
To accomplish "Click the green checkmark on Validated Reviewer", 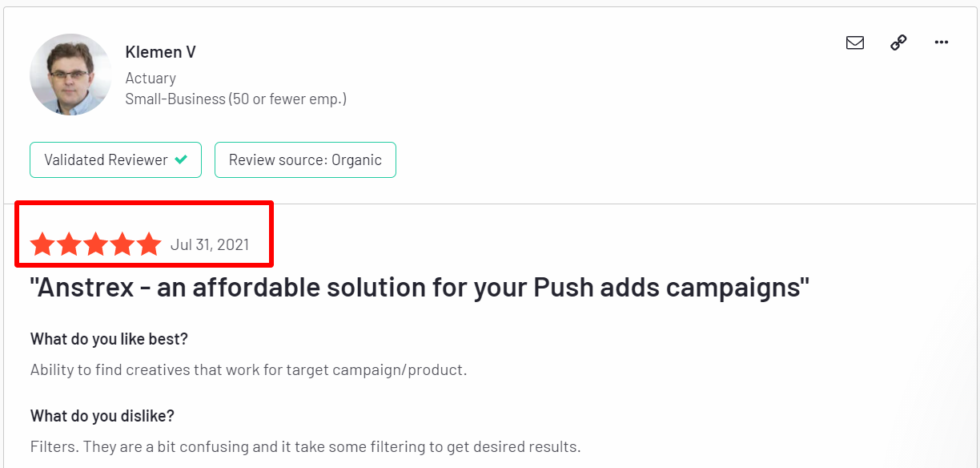I will [x=181, y=159].
